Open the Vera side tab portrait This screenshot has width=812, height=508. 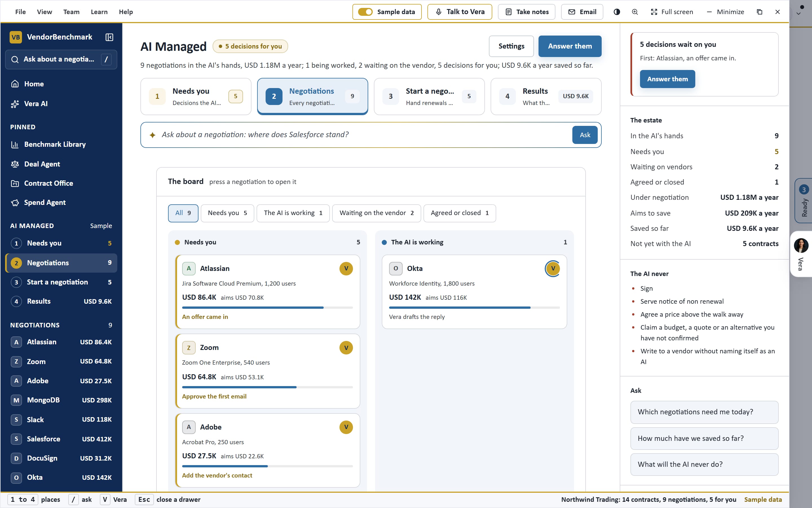pyautogui.click(x=801, y=246)
